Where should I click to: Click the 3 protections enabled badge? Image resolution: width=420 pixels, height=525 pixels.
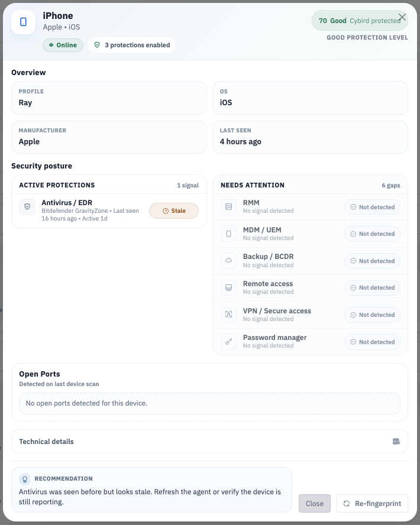132,45
